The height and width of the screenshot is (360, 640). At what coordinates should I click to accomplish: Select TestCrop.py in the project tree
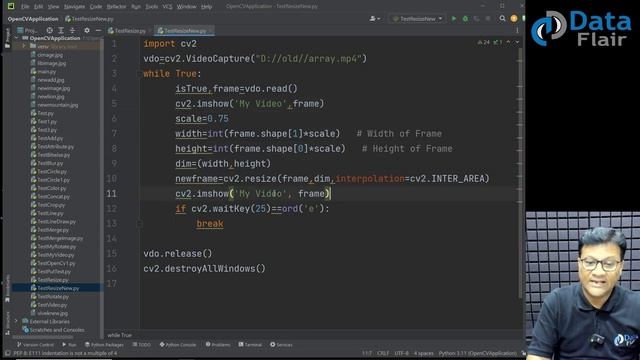coord(48,205)
